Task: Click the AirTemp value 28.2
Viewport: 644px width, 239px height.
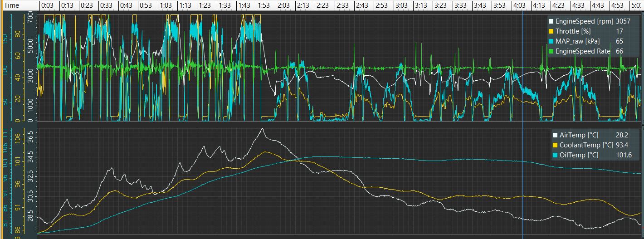Action: (621, 135)
